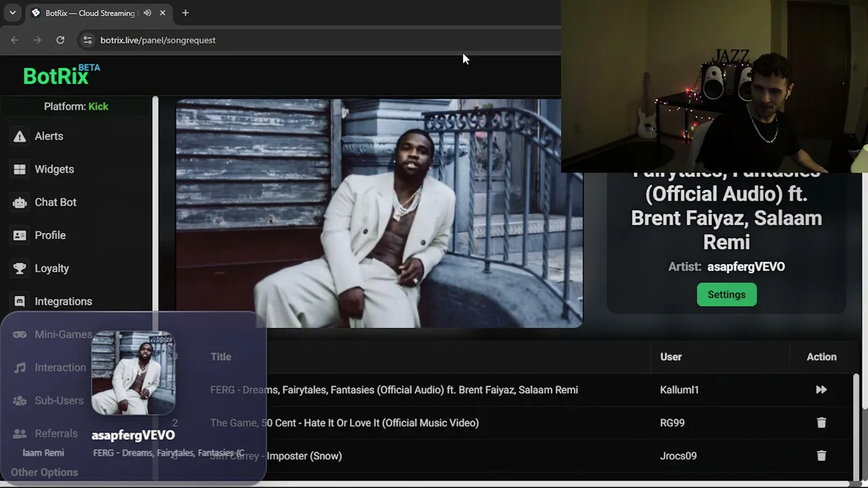
Task: Remove the Jrocs09 song request
Action: (821, 456)
